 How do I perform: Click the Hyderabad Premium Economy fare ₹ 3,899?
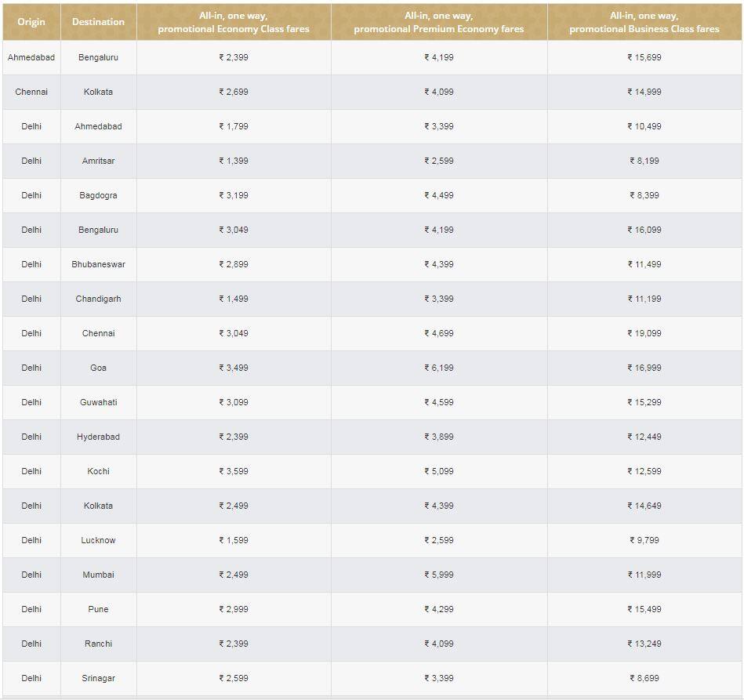pos(439,437)
